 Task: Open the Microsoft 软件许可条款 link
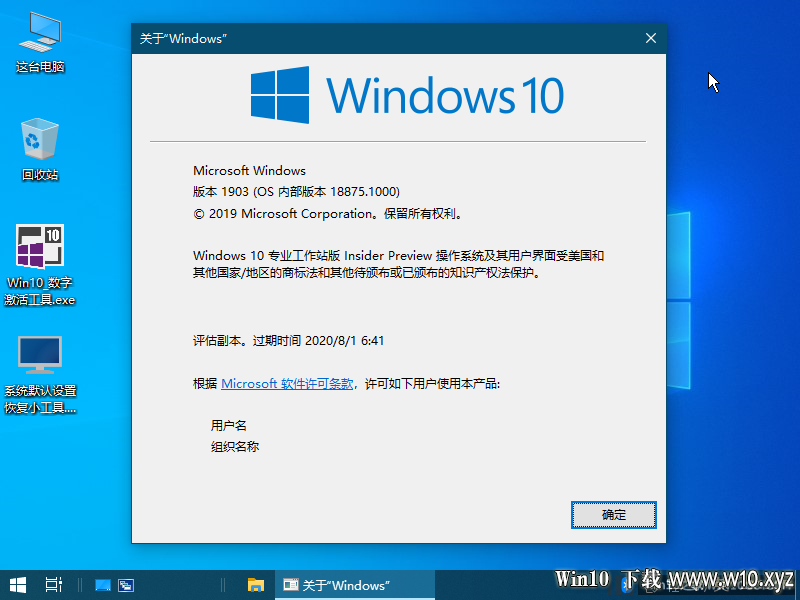click(x=287, y=384)
